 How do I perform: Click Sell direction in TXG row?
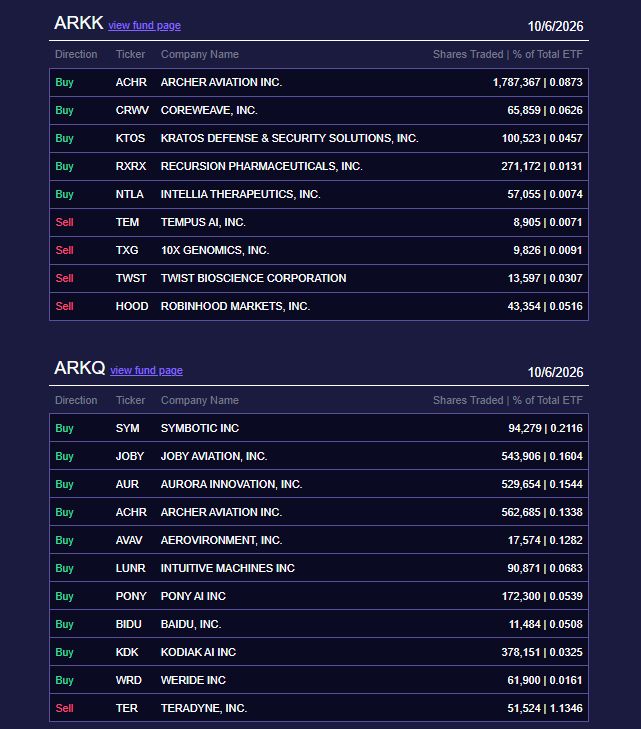coord(64,250)
